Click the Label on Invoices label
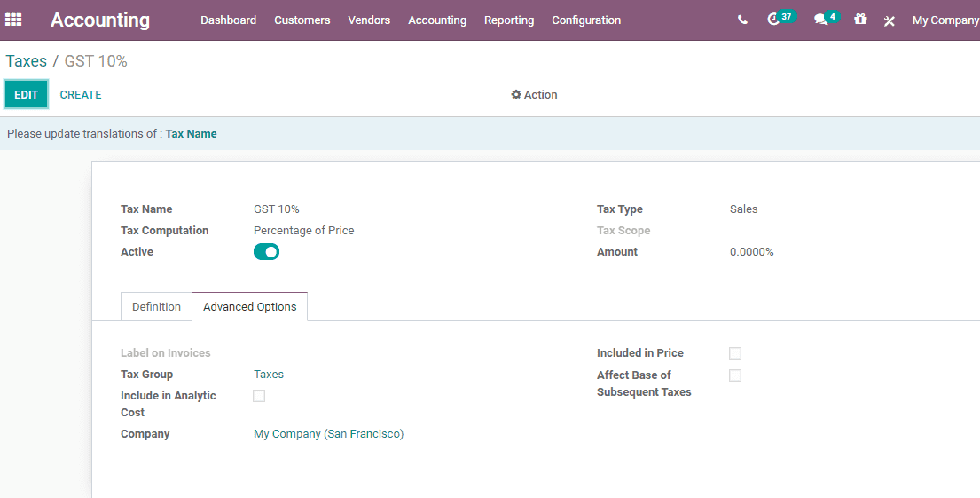980x498 pixels. click(x=166, y=352)
